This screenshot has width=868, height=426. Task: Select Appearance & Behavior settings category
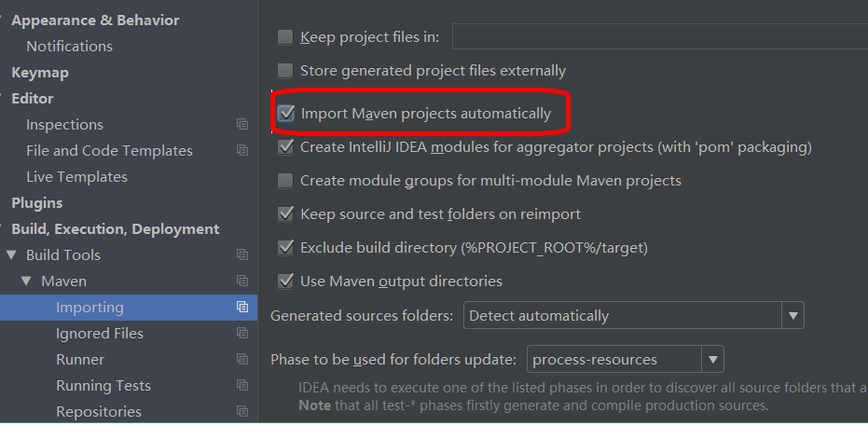click(95, 21)
